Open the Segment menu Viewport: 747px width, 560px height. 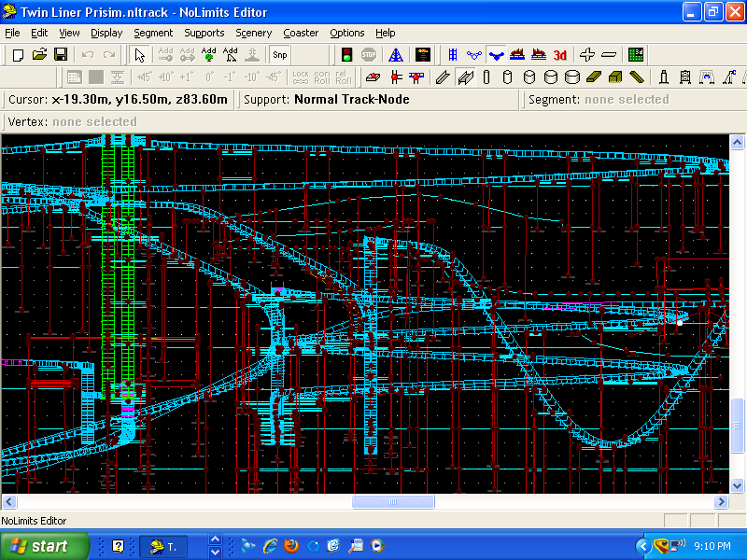[153, 33]
